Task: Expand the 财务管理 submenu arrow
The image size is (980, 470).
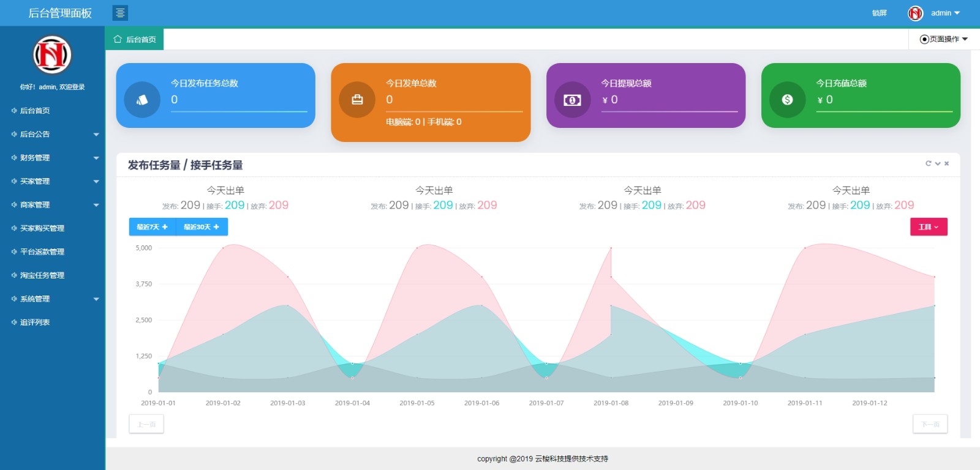Action: 96,158
